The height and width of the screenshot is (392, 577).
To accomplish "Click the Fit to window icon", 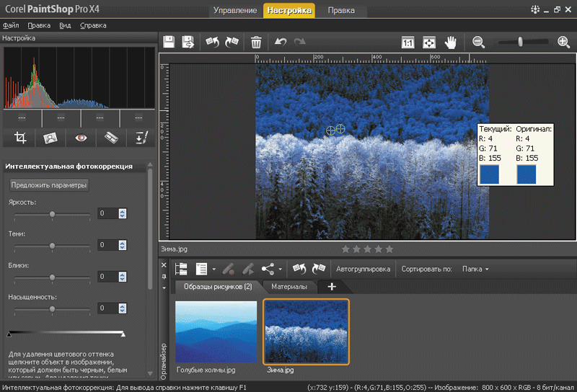I will pyautogui.click(x=429, y=43).
